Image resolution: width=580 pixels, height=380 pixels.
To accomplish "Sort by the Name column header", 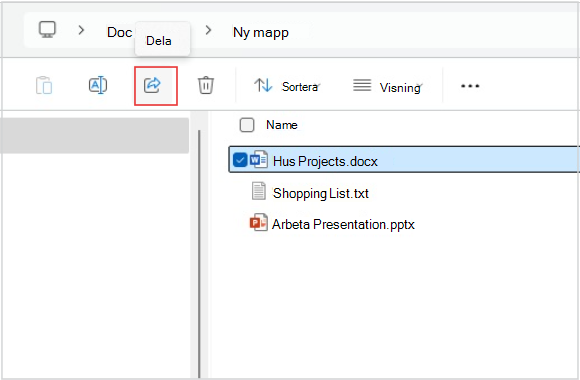I will 281,125.
